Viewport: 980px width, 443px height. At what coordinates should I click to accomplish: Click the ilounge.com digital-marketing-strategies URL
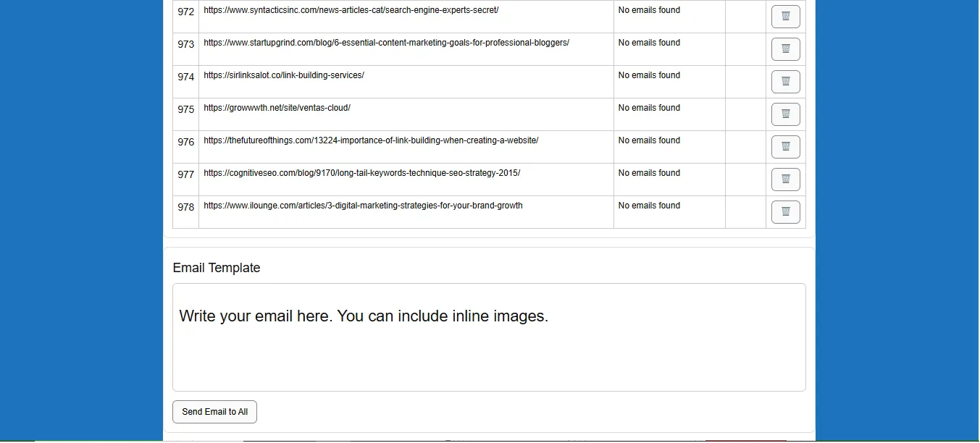pyautogui.click(x=363, y=206)
